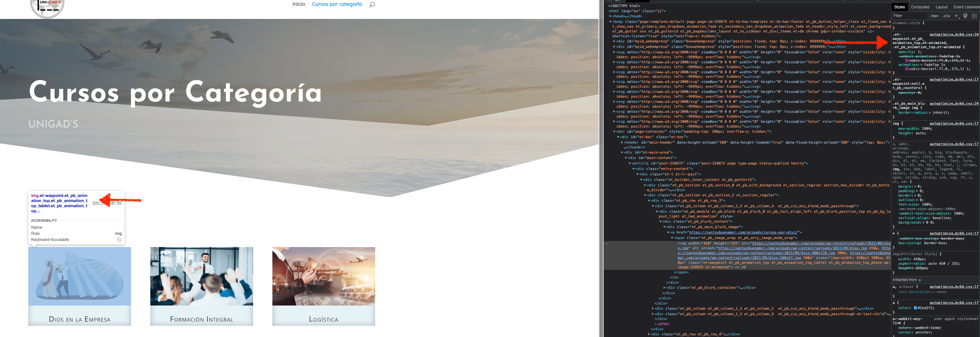Select the element.style rule block
980x337 pixels.
click(935, 25)
